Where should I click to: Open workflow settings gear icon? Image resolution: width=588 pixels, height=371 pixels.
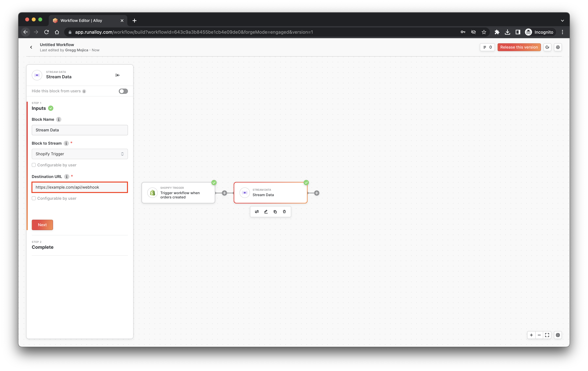tap(558, 47)
